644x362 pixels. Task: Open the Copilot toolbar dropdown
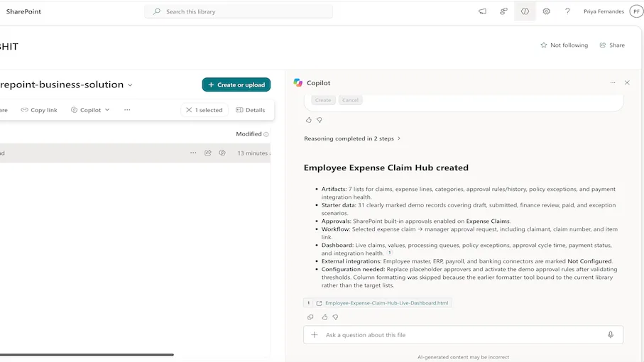point(90,110)
